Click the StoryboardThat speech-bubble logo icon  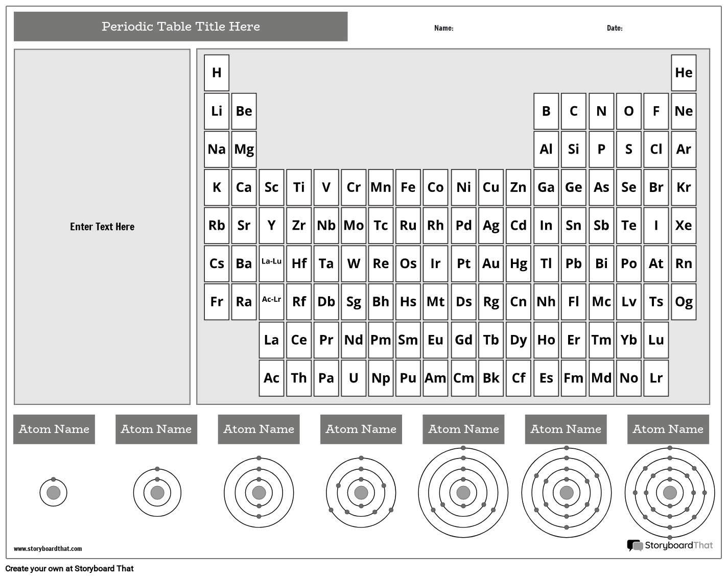click(x=633, y=545)
